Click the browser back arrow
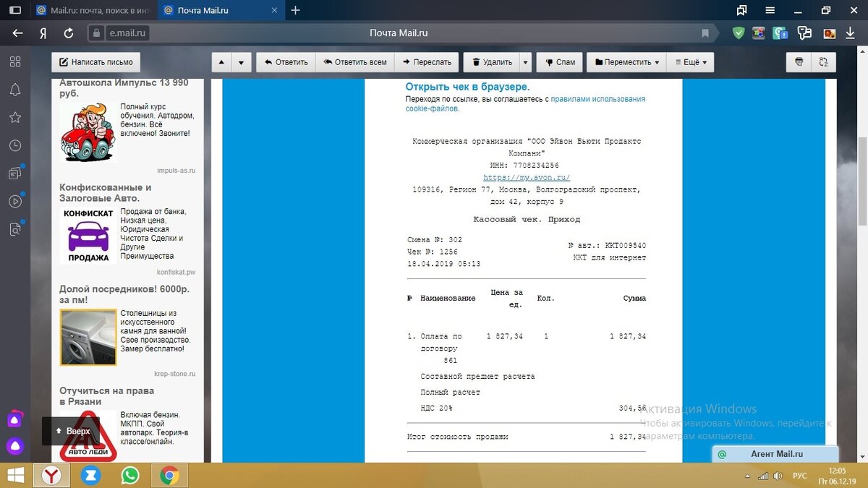Screen dimensions: 868x488 click(x=18, y=33)
